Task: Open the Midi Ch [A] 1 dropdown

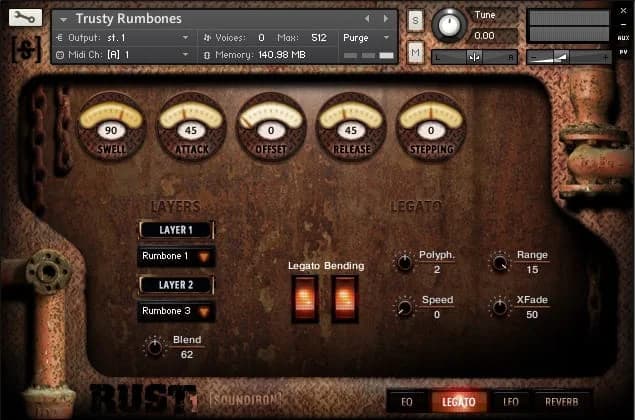Action: tap(124, 55)
